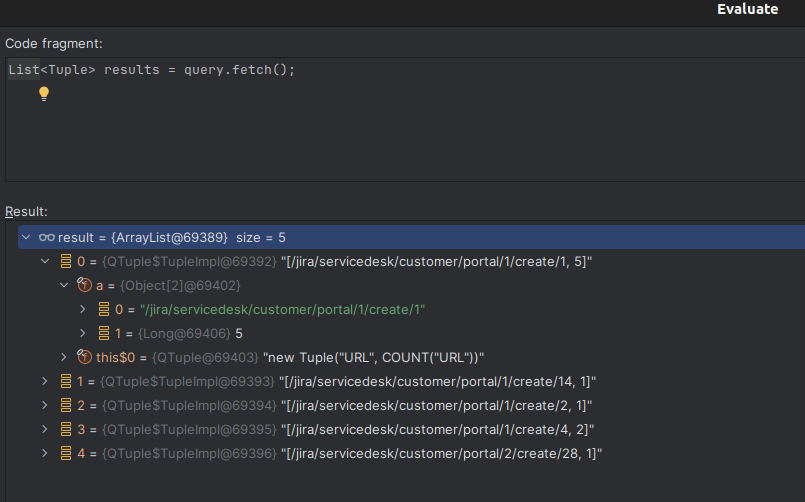This screenshot has height=502, width=805.
Task: Click the element icon of tuple 0
Action: pyautogui.click(x=65, y=261)
